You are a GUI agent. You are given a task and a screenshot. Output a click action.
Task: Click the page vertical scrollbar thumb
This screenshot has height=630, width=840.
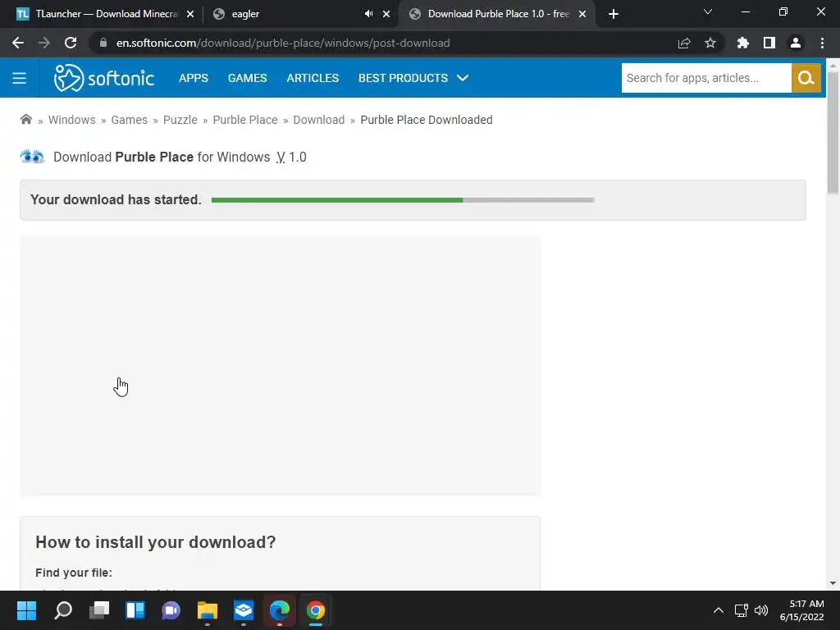tap(833, 132)
